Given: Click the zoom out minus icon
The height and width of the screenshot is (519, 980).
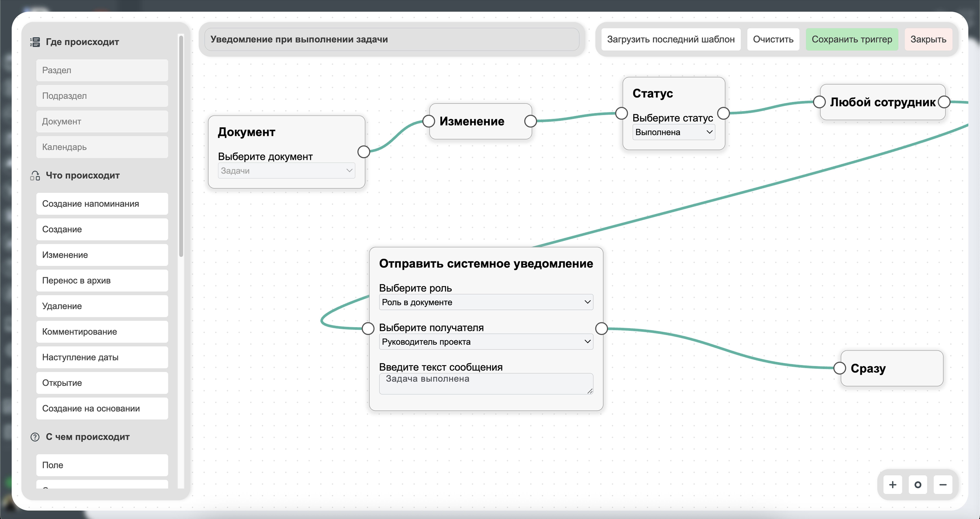Looking at the screenshot, I should click(943, 485).
